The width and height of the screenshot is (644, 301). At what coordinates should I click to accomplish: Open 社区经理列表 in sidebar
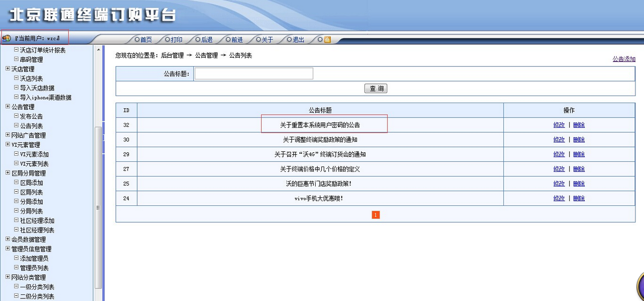pyautogui.click(x=37, y=230)
